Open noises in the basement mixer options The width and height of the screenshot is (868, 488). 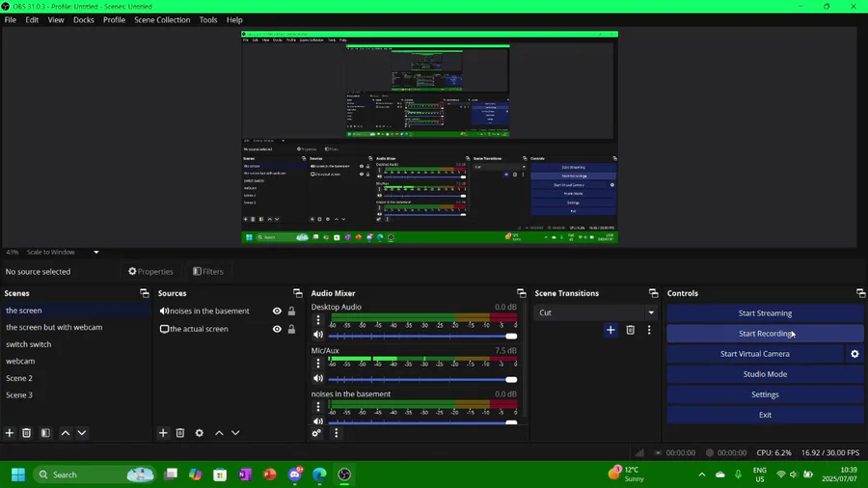(x=318, y=407)
